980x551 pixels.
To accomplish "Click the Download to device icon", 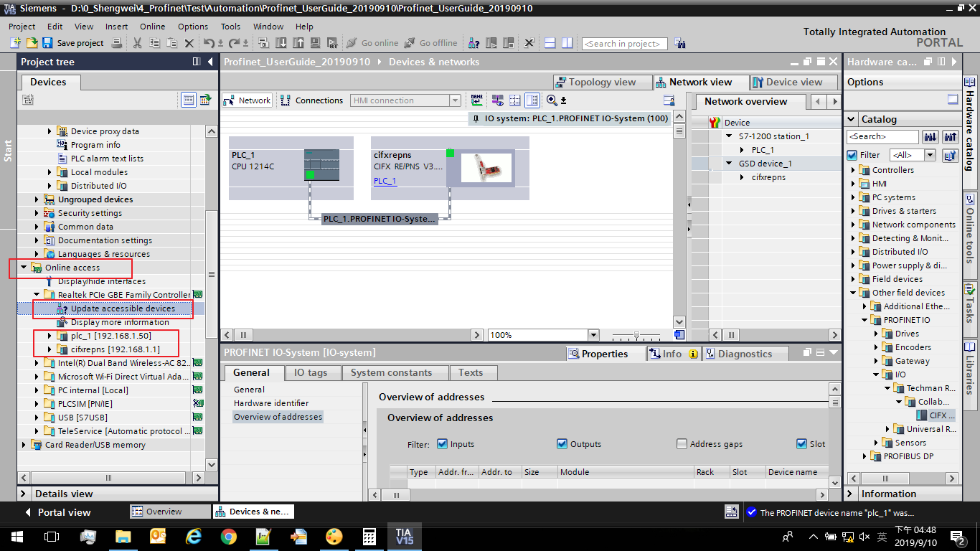I will (281, 43).
